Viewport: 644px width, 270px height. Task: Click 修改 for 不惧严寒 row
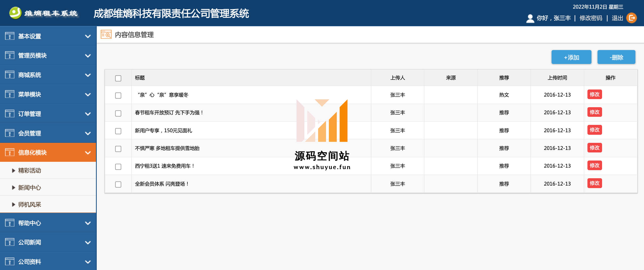click(x=595, y=148)
